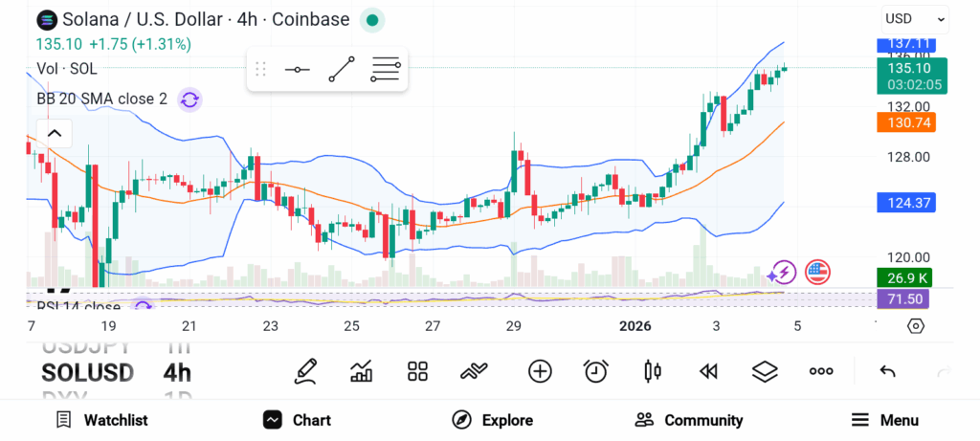Switch to the Watchlist tab
The image size is (980, 441).
(x=101, y=420)
